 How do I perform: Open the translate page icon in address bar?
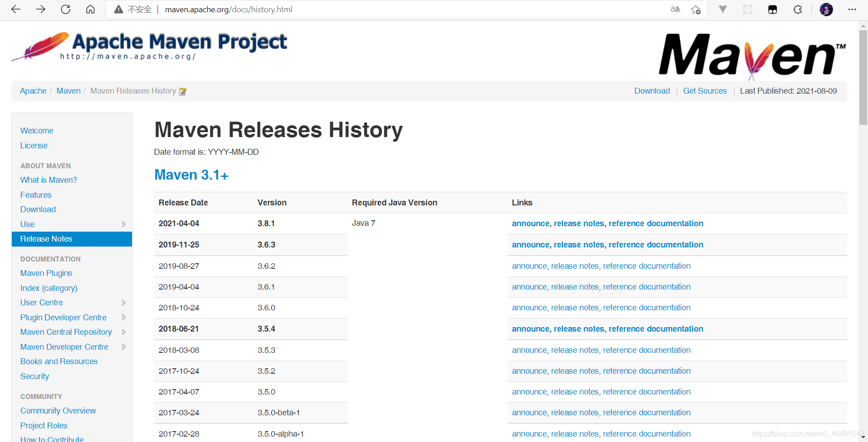(675, 10)
